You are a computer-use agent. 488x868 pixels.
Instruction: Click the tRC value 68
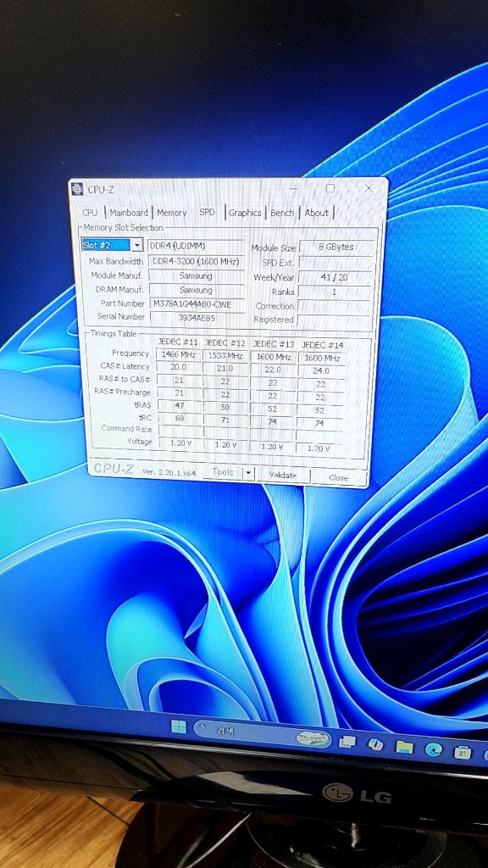pos(180,419)
